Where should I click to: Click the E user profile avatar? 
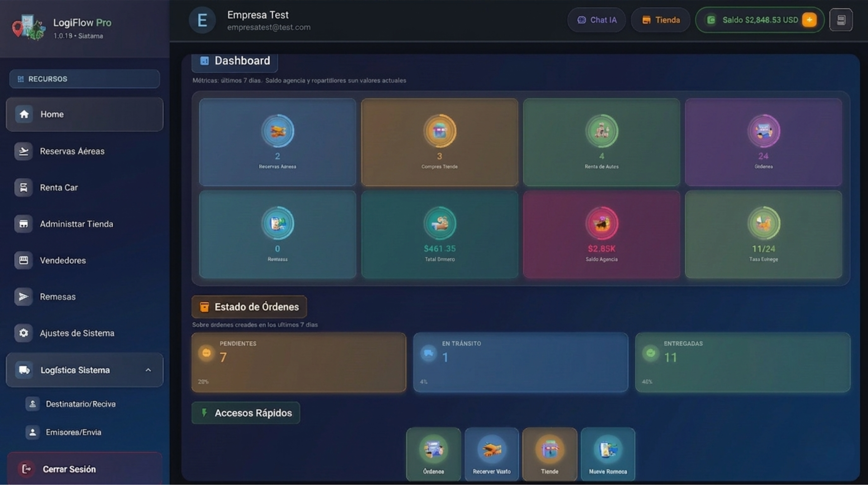[x=202, y=20]
